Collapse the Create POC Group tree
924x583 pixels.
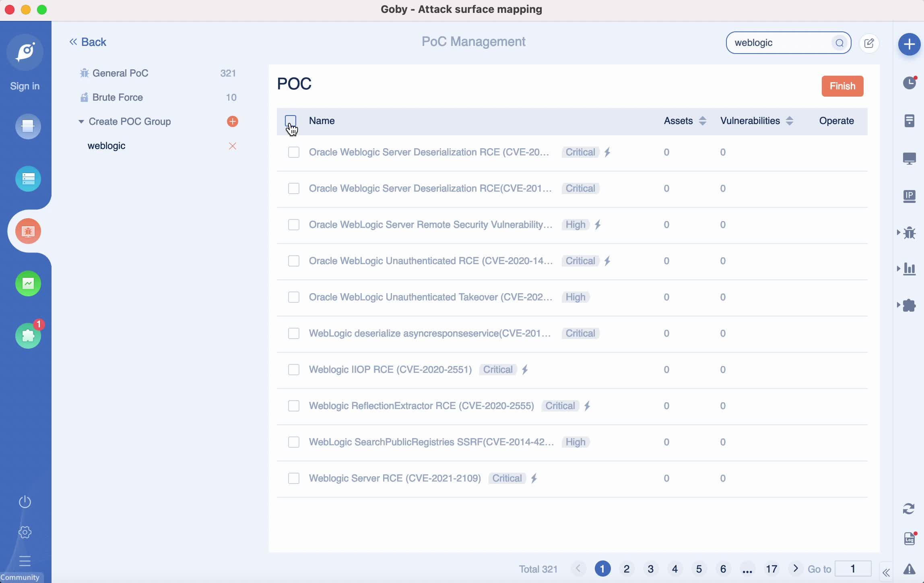(81, 121)
